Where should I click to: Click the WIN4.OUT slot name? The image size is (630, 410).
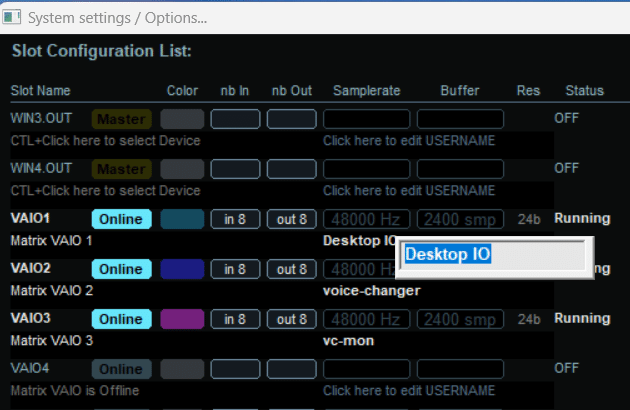point(41,168)
